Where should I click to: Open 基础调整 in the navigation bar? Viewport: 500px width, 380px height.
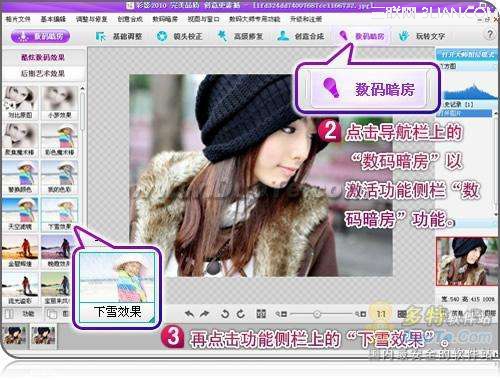119,36
